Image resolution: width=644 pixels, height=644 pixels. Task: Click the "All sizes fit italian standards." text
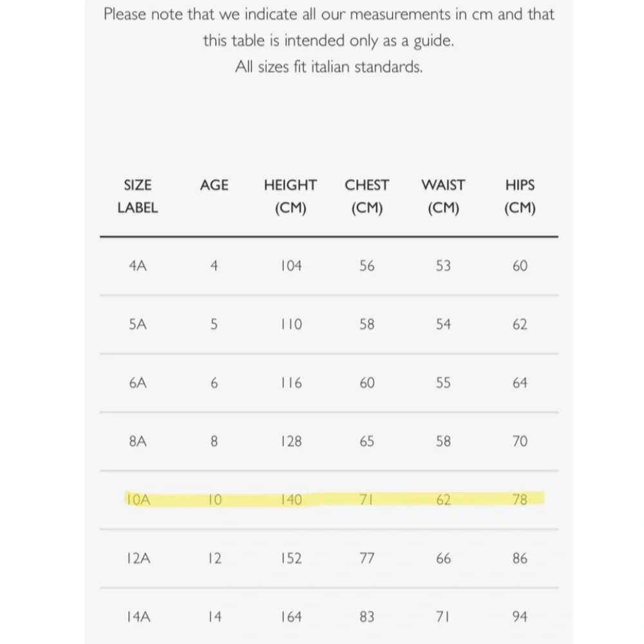tap(328, 67)
